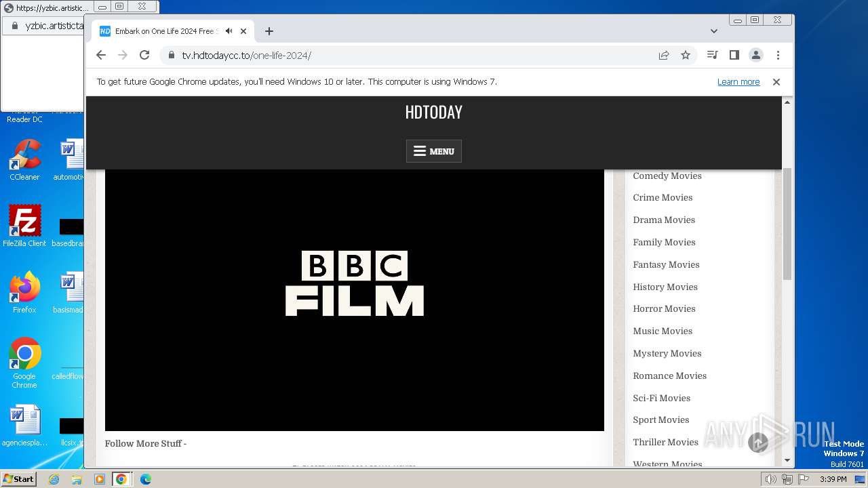Open Horror Movies category
Viewport: 868px width, 488px height.
664,308
